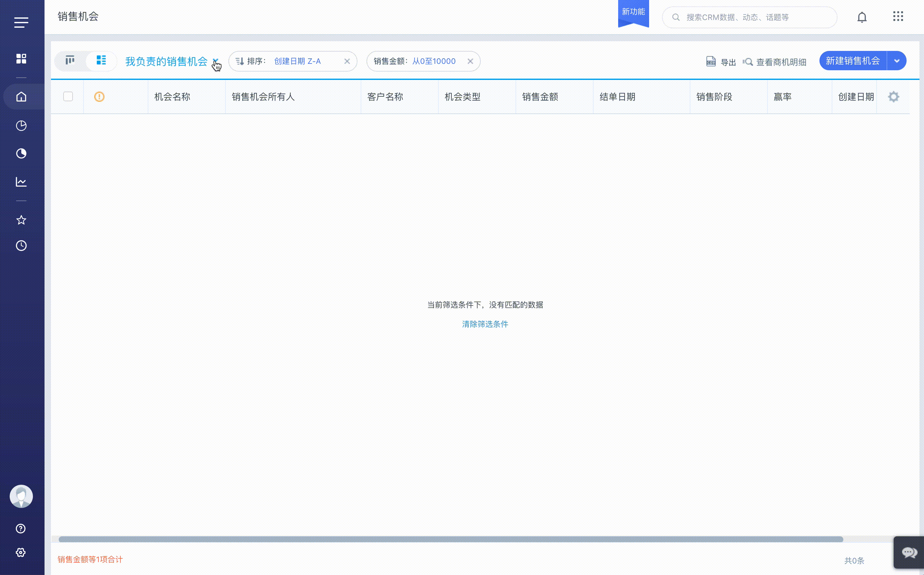Open the 排序 创建日期 Z-A sort selector

pyautogui.click(x=297, y=61)
